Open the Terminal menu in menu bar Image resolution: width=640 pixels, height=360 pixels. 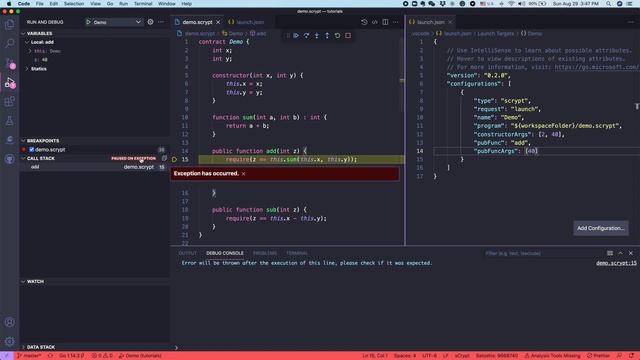[143, 4]
